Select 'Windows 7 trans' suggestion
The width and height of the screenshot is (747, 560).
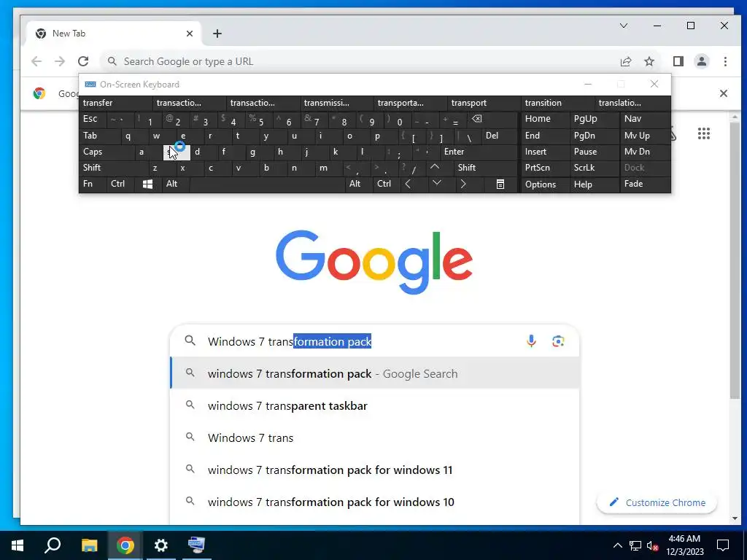click(375, 437)
